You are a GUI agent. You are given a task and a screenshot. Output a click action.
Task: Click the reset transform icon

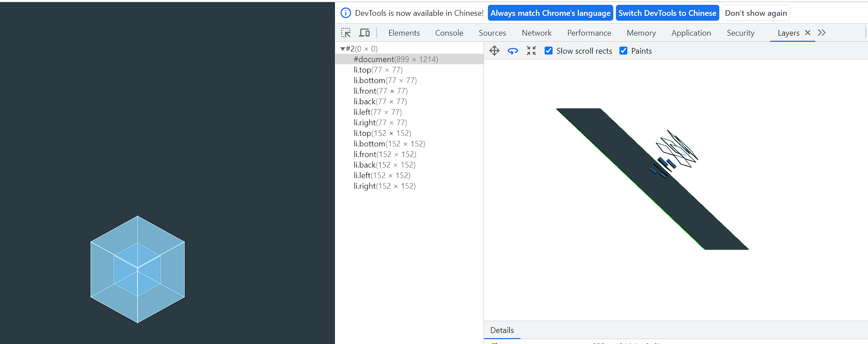pos(531,51)
